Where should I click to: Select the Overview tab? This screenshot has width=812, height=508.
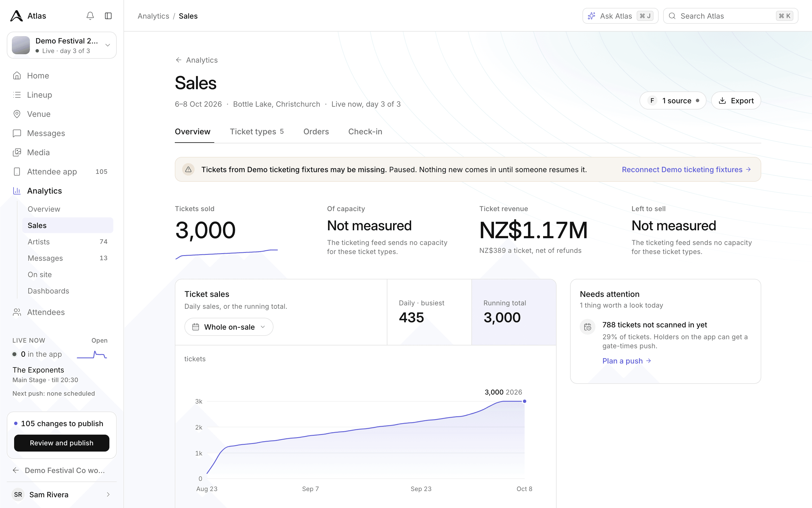193,131
